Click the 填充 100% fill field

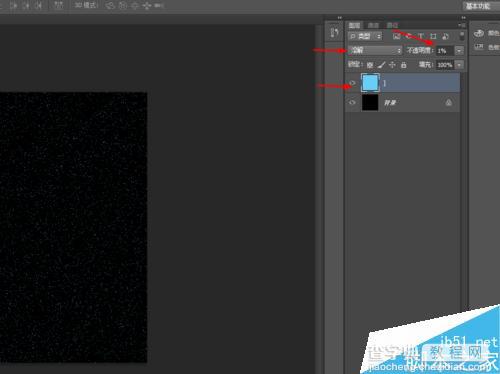click(445, 65)
